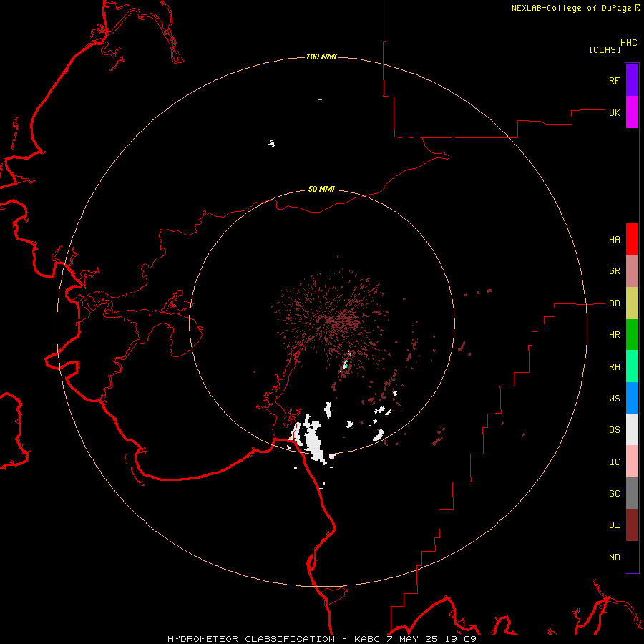Click the RA legend label

coord(614,367)
